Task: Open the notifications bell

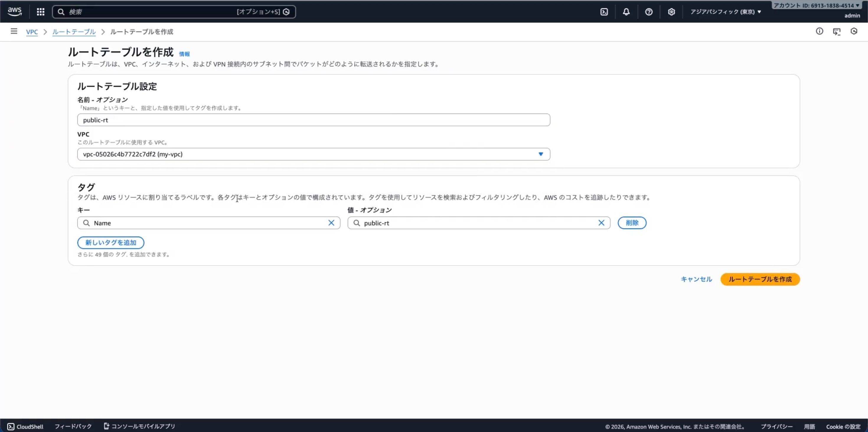Action: (x=626, y=12)
